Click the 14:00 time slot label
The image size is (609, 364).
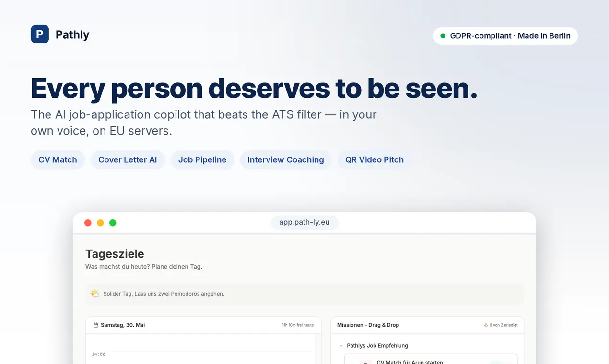[98, 354]
